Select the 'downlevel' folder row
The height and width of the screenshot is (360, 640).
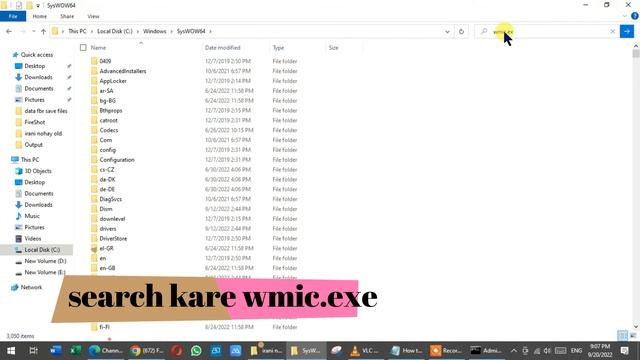[112, 219]
